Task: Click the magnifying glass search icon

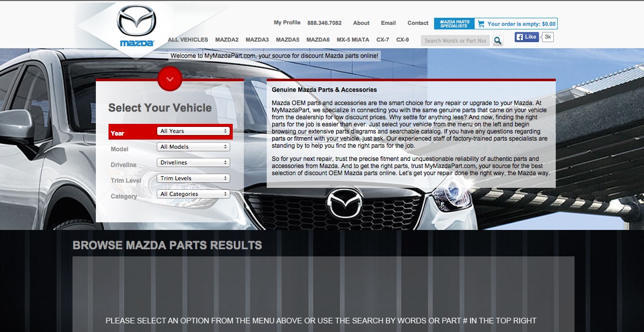Action: coord(498,41)
